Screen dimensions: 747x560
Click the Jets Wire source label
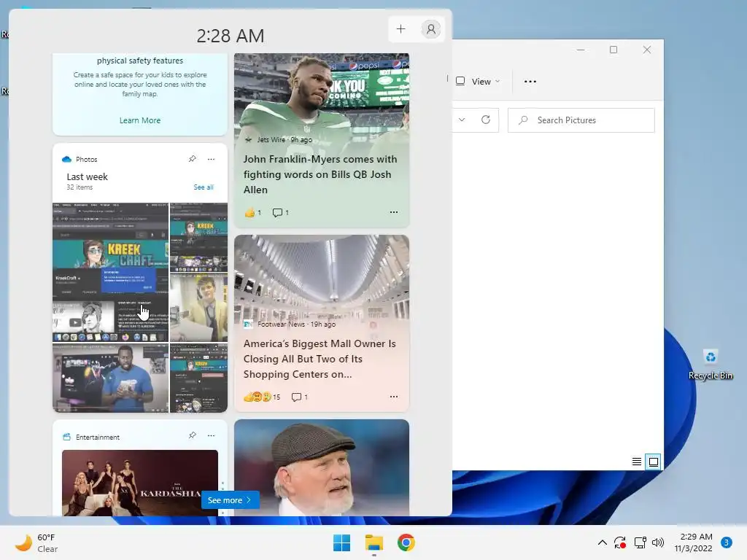[x=271, y=139]
